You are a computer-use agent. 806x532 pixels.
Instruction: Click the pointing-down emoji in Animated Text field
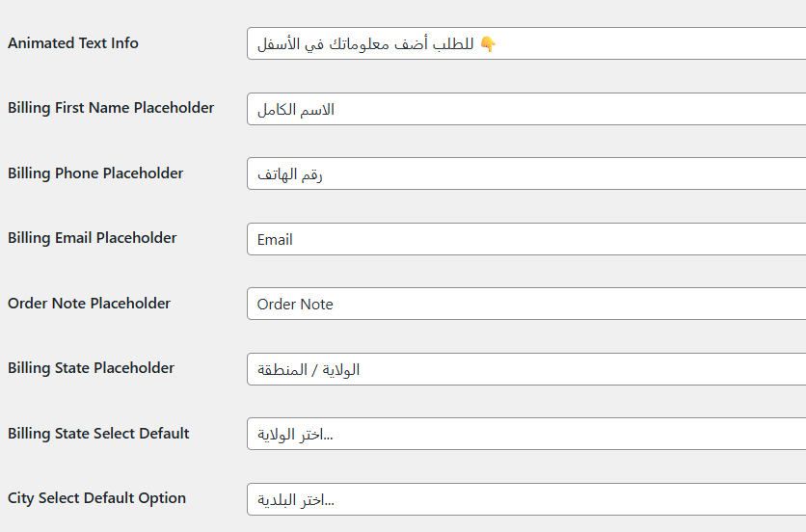tap(488, 43)
